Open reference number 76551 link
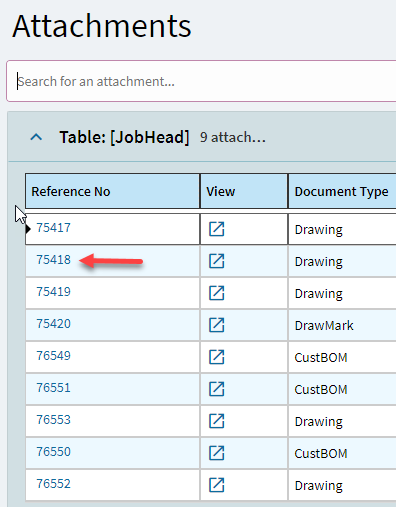 pyautogui.click(x=53, y=388)
